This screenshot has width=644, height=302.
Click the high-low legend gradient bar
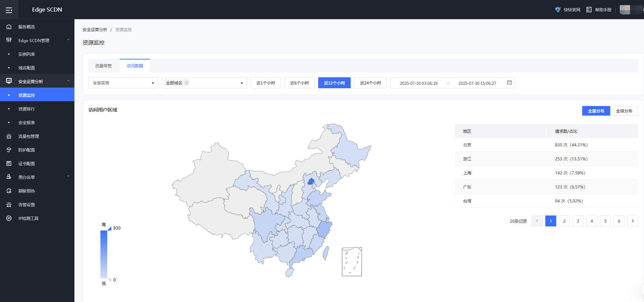[x=103, y=254]
